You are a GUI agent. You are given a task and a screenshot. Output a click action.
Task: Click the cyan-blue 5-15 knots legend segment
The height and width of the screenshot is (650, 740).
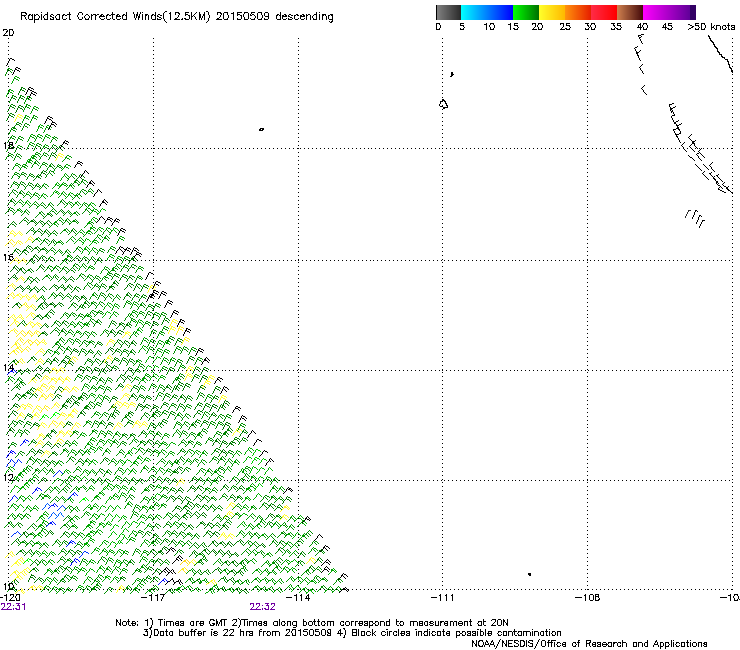[487, 12]
